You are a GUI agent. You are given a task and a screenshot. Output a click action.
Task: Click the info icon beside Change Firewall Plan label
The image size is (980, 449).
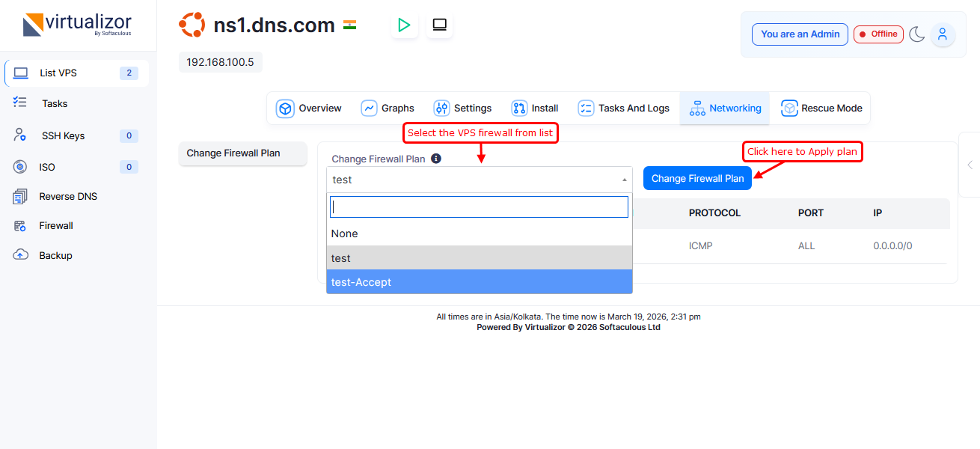pos(436,159)
